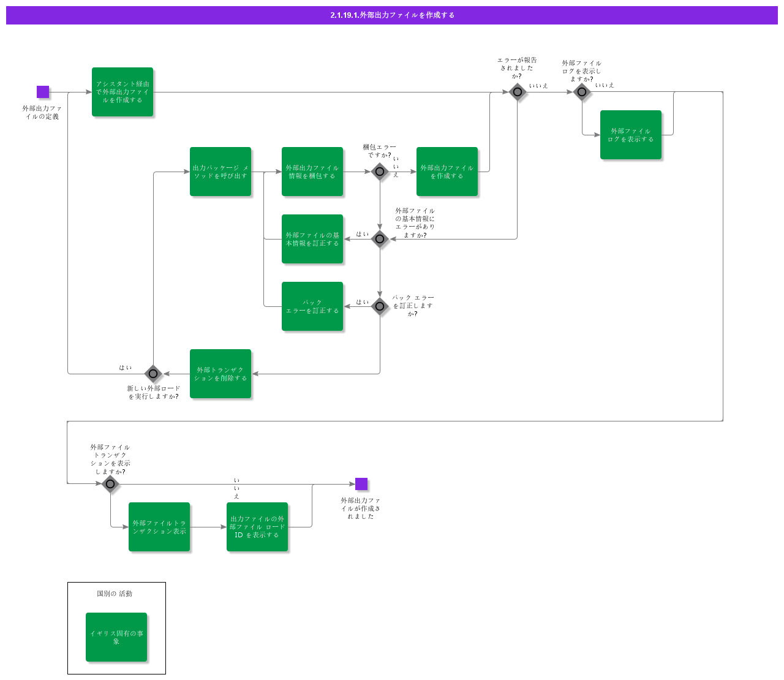784x680 pixels.
Task: Click the はい label next to 外部ファイルの基本情報を訂正する
Action: click(x=363, y=234)
